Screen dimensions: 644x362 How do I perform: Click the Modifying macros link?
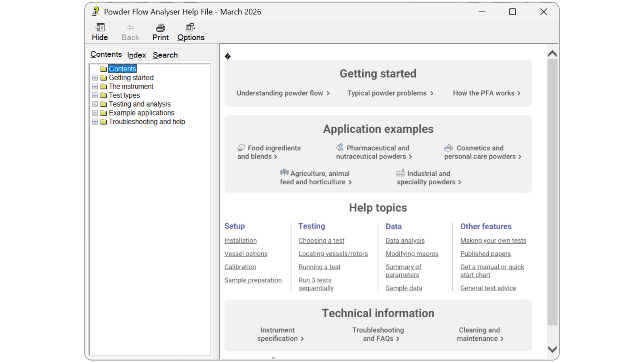point(412,254)
